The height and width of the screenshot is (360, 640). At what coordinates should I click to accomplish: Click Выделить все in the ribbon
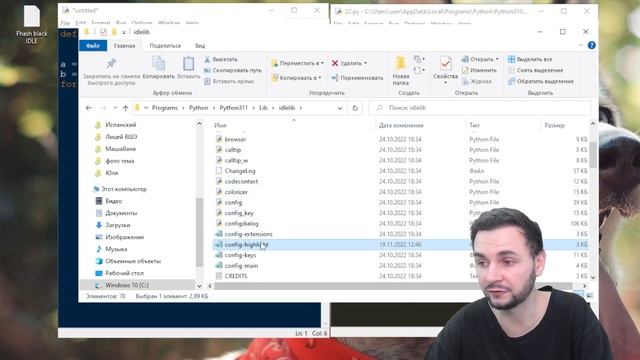coord(530,59)
